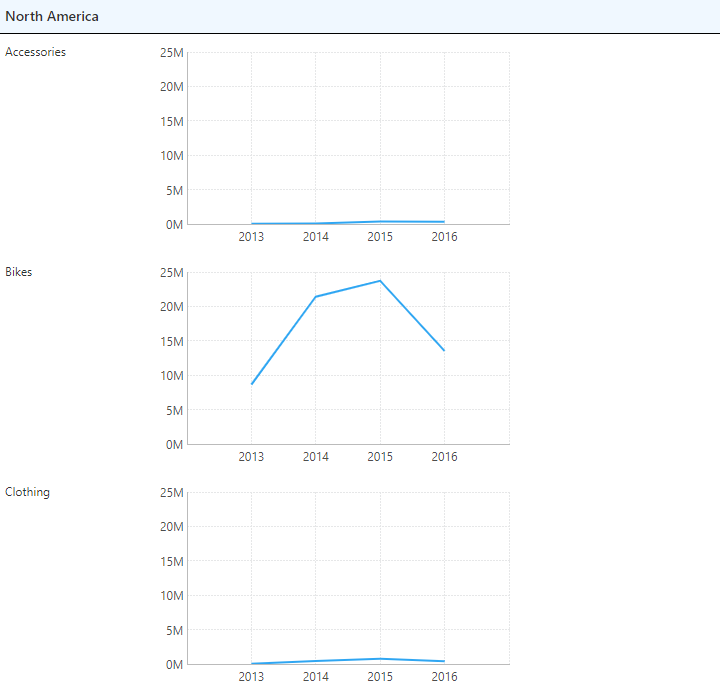Click the 2016 end point on the Bikes chart

[444, 350]
